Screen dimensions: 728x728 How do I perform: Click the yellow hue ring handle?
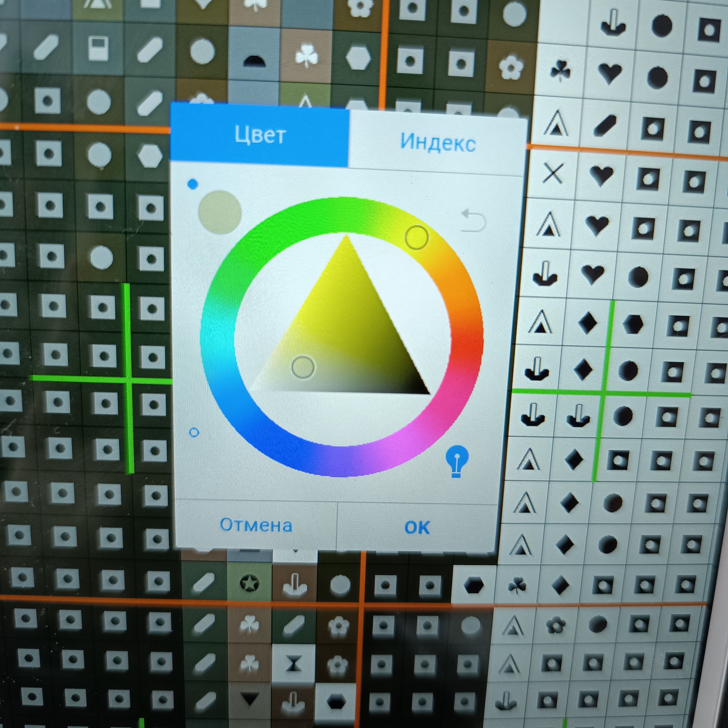click(x=416, y=237)
